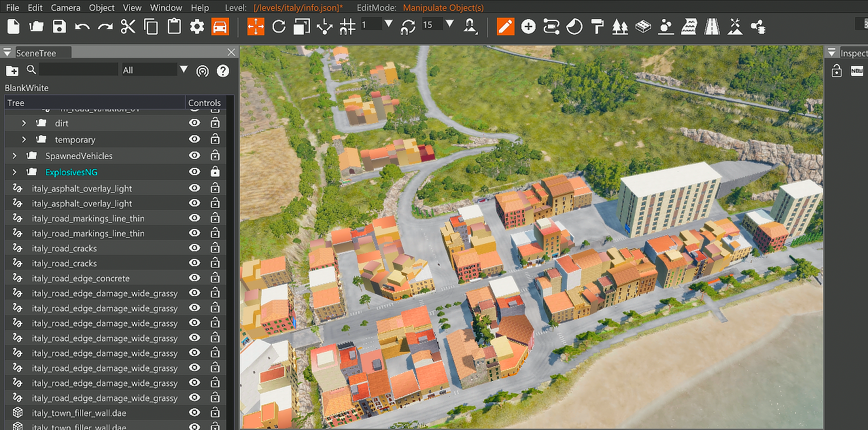Expand the SpawnedVehicles tree node
Screen dimensions: 868x430
(x=14, y=156)
